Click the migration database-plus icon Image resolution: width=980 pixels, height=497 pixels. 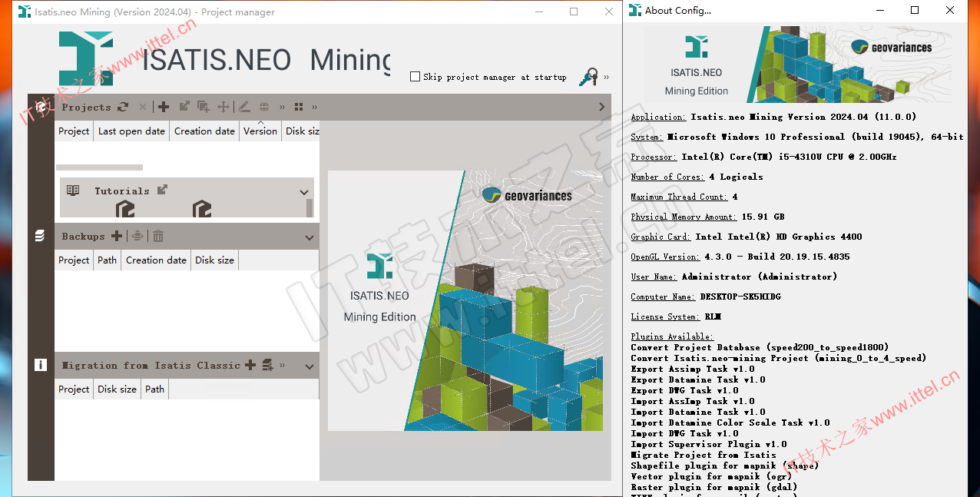267,365
